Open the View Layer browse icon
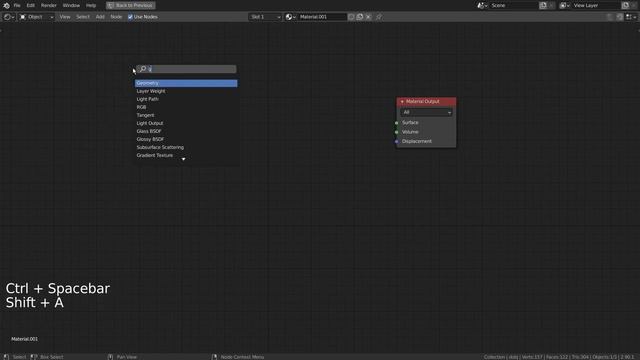The height and width of the screenshot is (360, 640). click(565, 5)
